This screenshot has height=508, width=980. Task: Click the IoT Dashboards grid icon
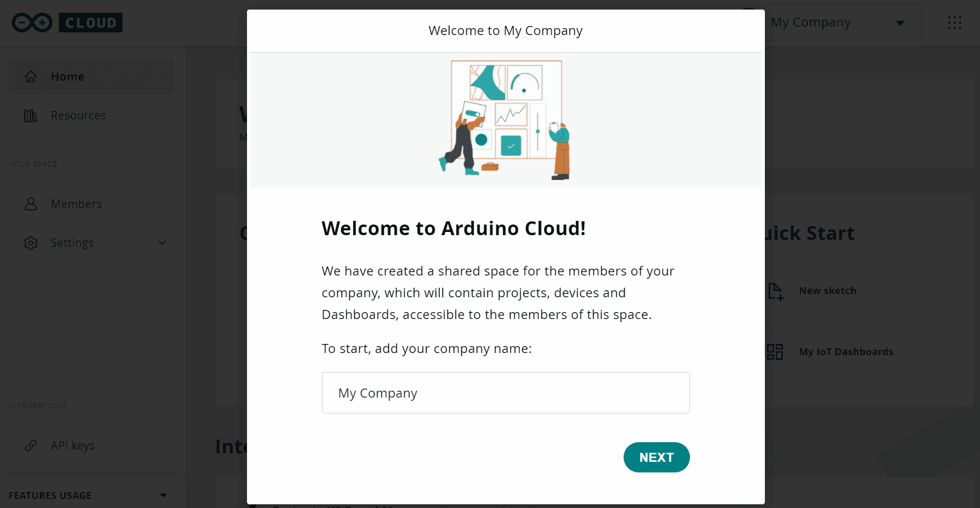click(775, 352)
